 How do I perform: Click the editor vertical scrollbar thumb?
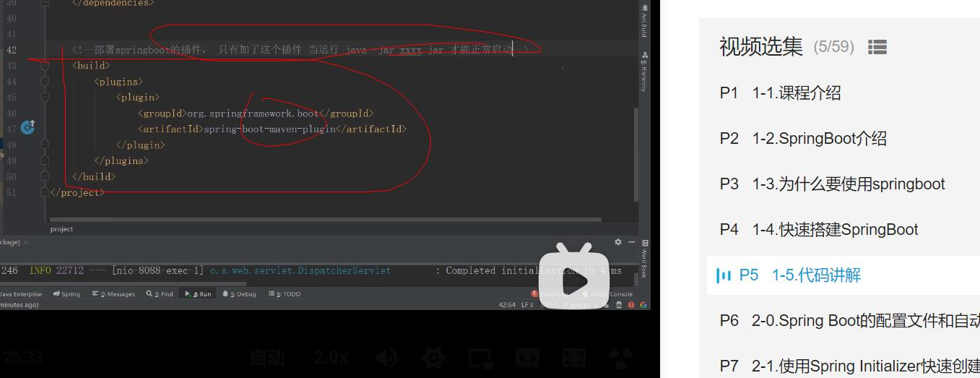pyautogui.click(x=636, y=155)
